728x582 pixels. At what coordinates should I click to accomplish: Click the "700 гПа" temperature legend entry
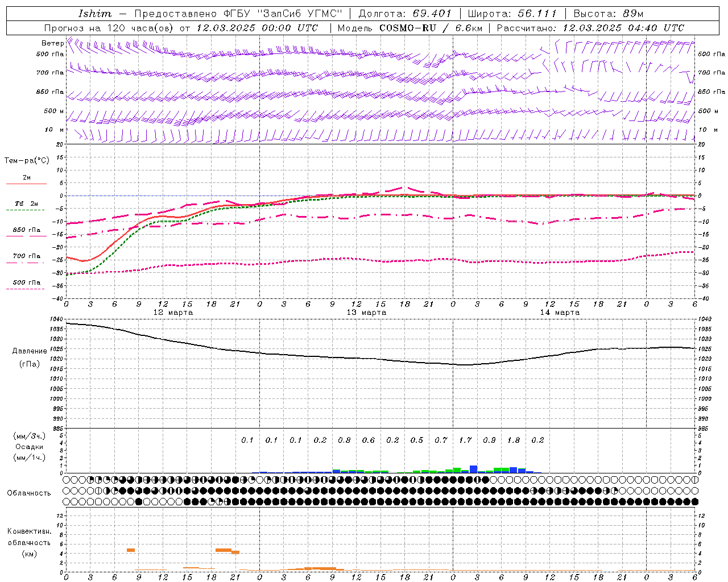click(26, 256)
